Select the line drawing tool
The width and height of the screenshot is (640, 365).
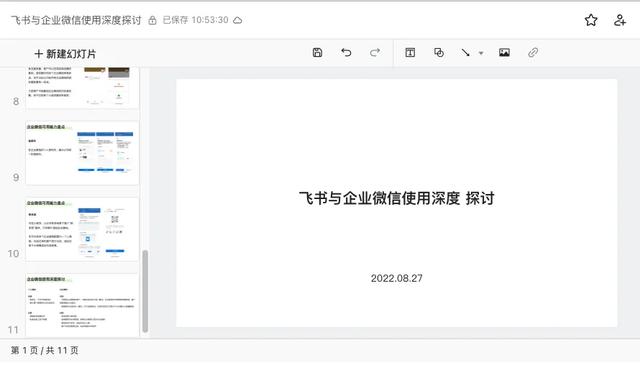point(465,53)
